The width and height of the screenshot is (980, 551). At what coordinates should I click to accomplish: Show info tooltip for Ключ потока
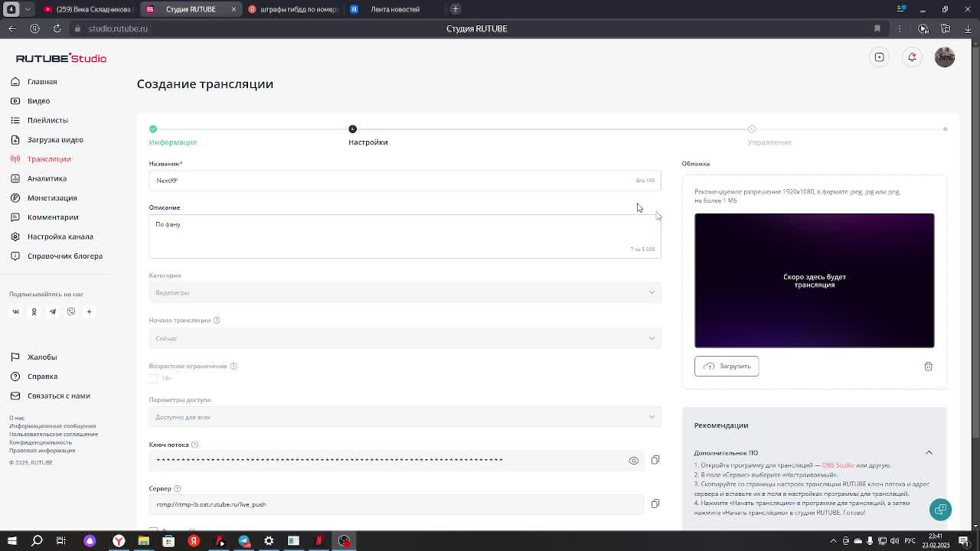click(x=194, y=445)
